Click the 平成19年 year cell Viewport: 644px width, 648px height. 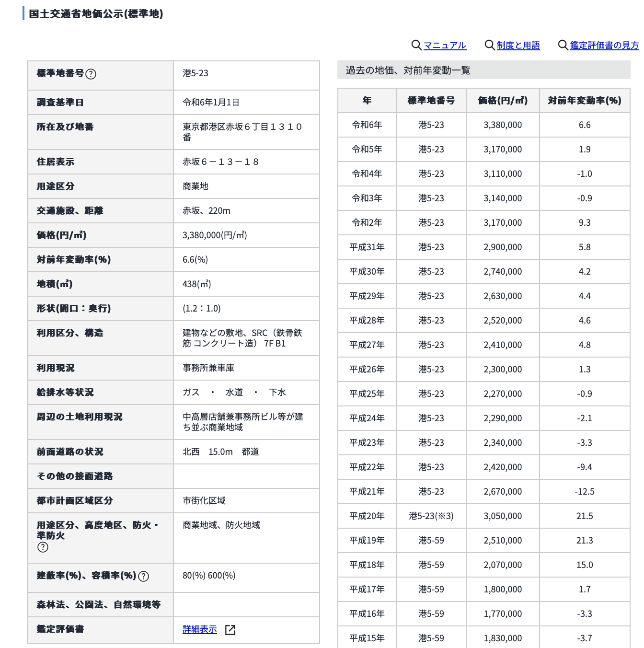[x=367, y=541]
